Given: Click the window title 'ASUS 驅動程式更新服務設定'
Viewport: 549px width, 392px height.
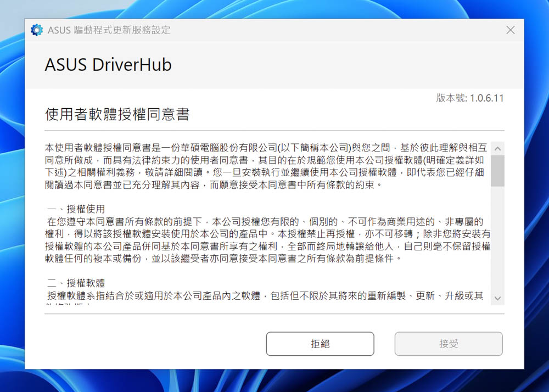Looking at the screenshot, I should click(x=109, y=30).
